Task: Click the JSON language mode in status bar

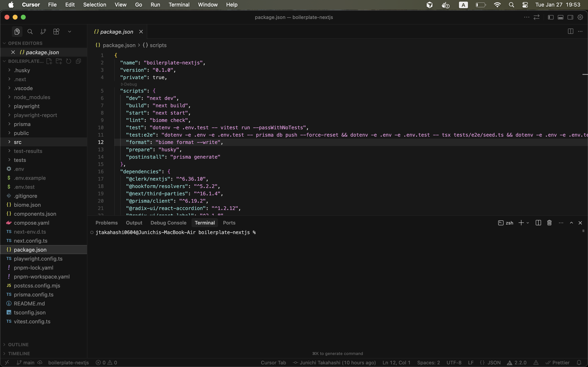Action: click(x=493, y=362)
